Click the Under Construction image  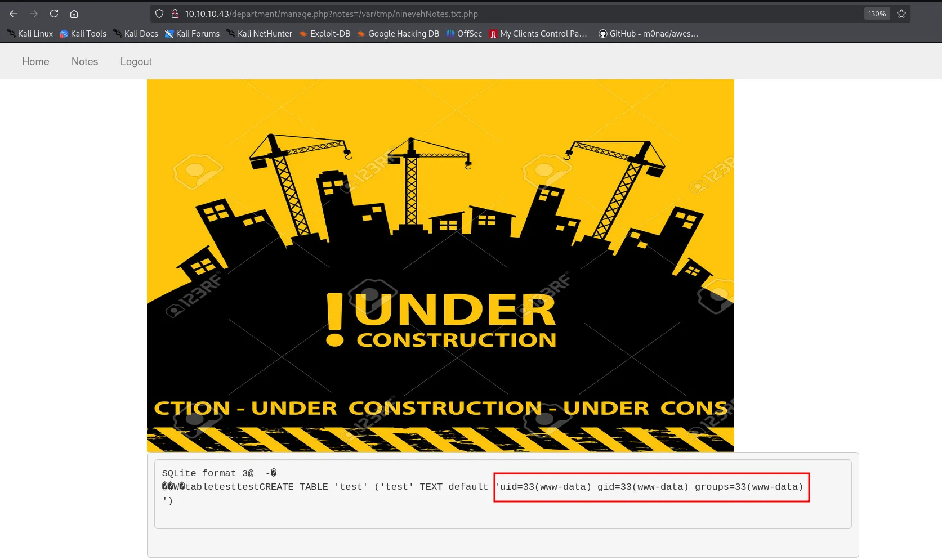click(x=440, y=266)
